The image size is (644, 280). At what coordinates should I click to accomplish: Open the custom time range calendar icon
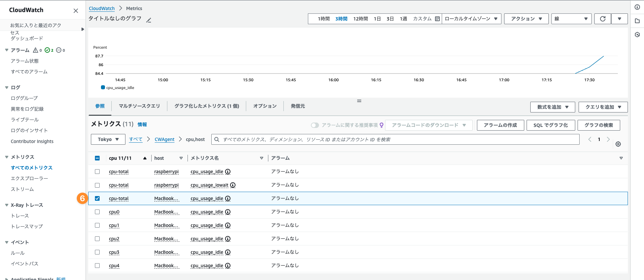437,19
